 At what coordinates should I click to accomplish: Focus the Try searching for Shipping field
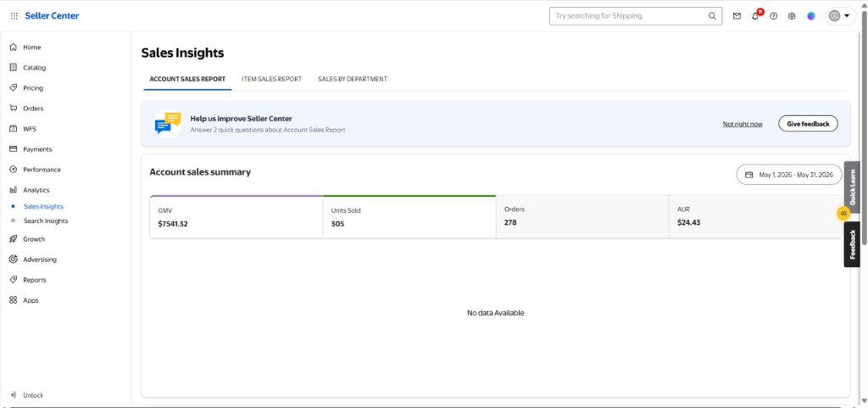pyautogui.click(x=636, y=16)
